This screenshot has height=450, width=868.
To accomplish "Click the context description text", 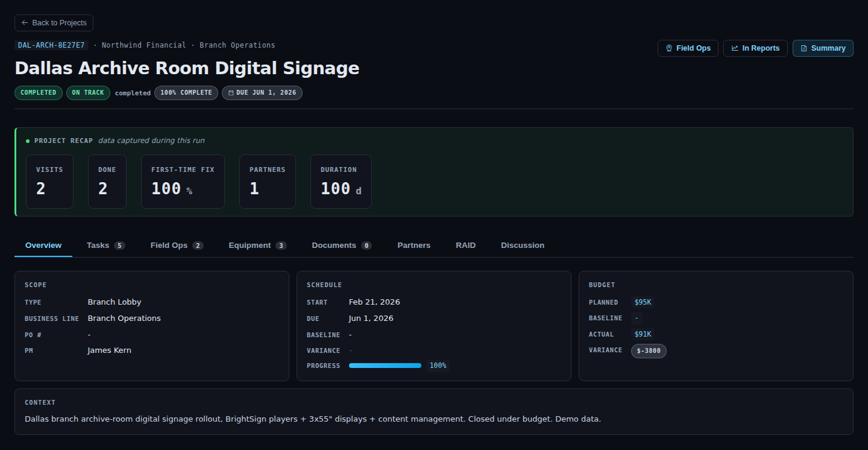I will click(x=313, y=419).
